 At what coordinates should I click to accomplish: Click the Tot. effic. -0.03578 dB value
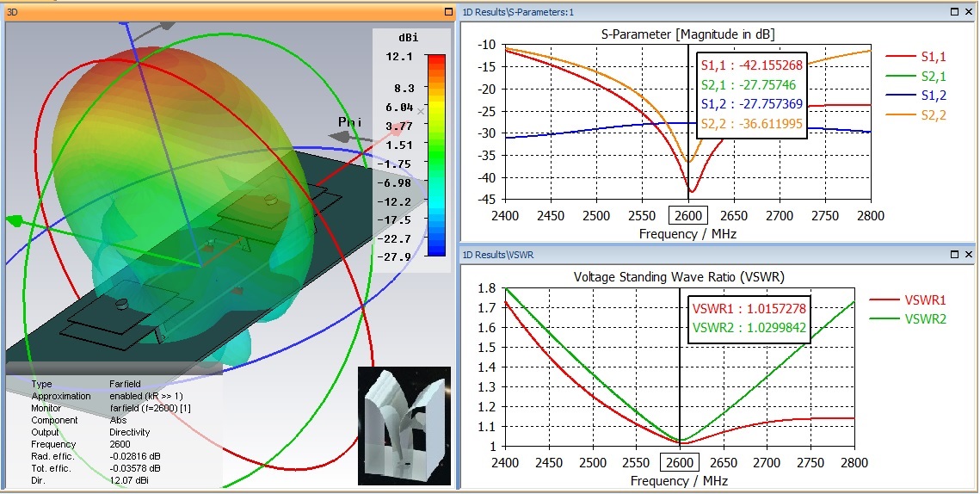(x=134, y=468)
